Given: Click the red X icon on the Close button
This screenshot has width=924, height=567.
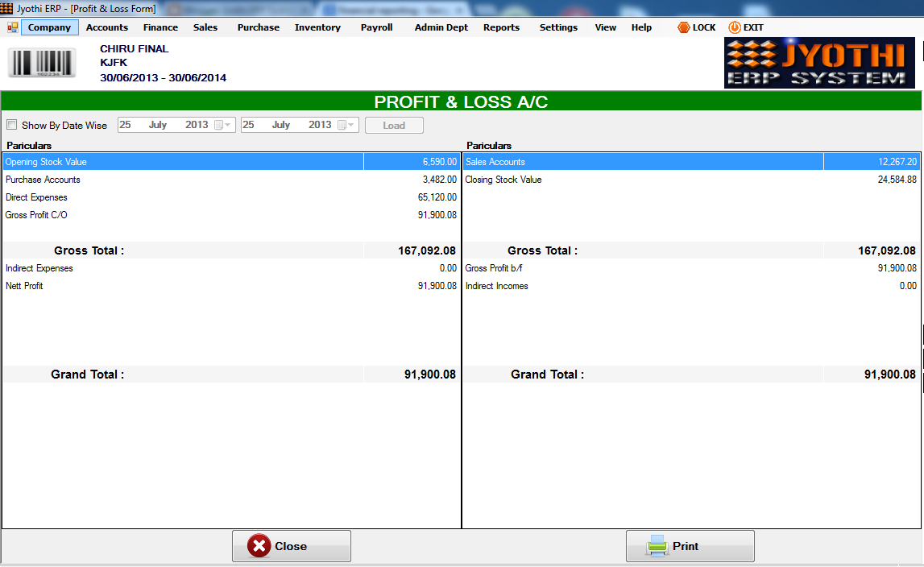Looking at the screenshot, I should [259, 545].
